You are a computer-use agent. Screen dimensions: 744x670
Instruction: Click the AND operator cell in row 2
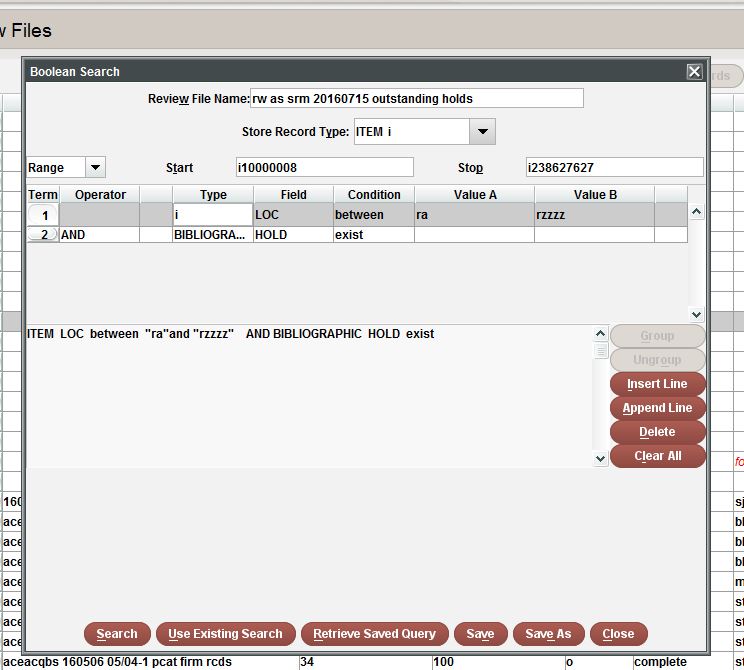99,234
